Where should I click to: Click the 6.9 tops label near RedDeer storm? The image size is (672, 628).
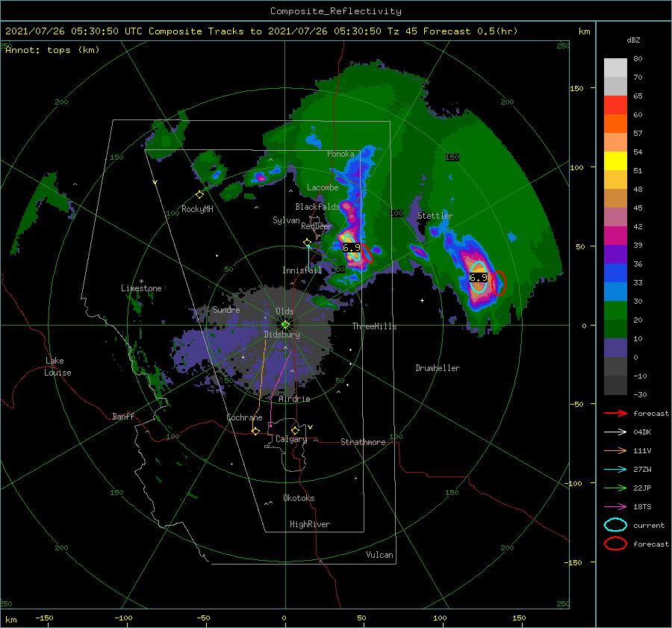coord(352,247)
